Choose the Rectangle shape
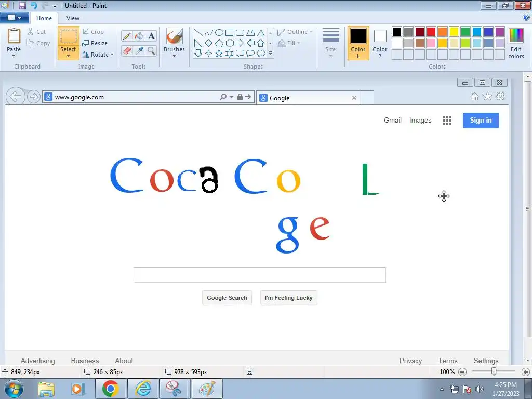Image resolution: width=532 pixels, height=399 pixels. tap(229, 33)
